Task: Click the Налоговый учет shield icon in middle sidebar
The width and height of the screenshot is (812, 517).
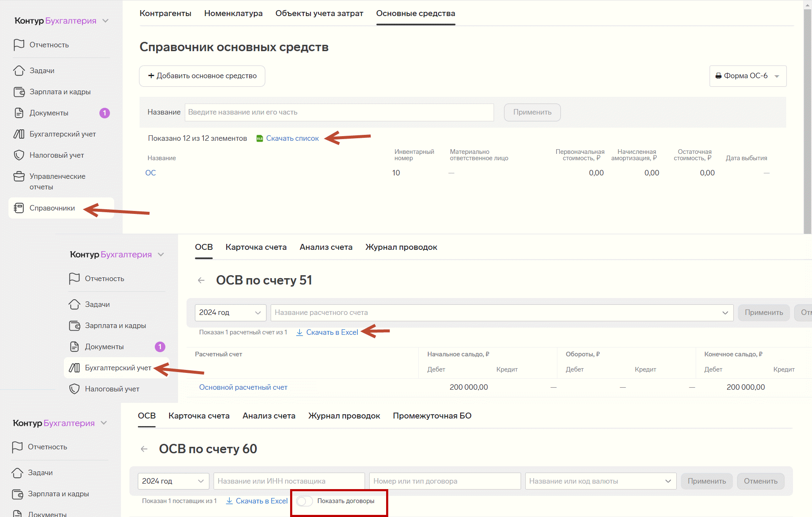Action: [x=74, y=389]
